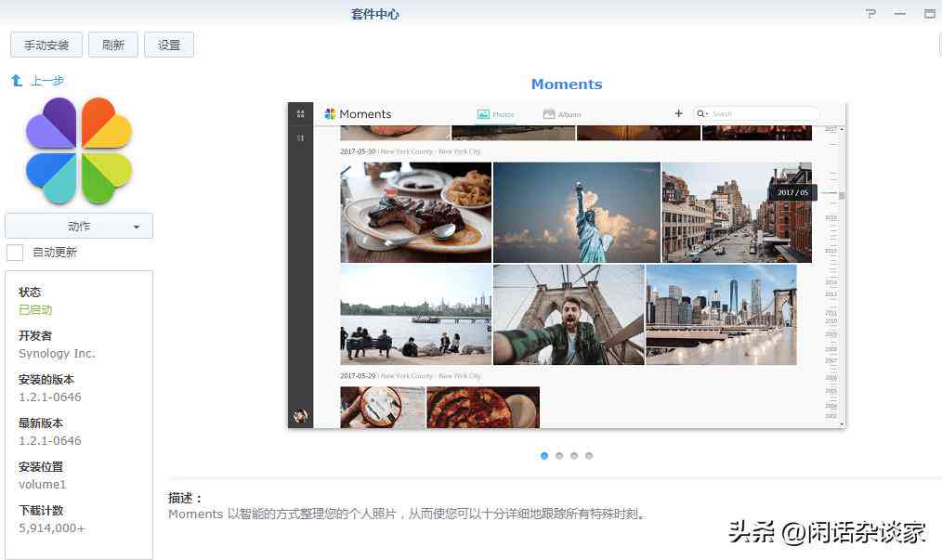This screenshot has height=560, width=942.
Task: Click installed version 1.2.1-0646 under 安装的版本
Action: [x=50, y=397]
